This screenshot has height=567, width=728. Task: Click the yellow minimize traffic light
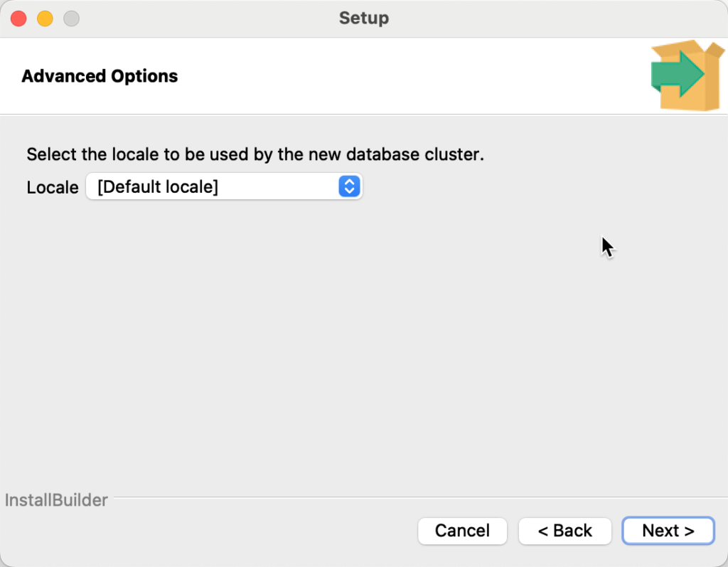tap(44, 18)
